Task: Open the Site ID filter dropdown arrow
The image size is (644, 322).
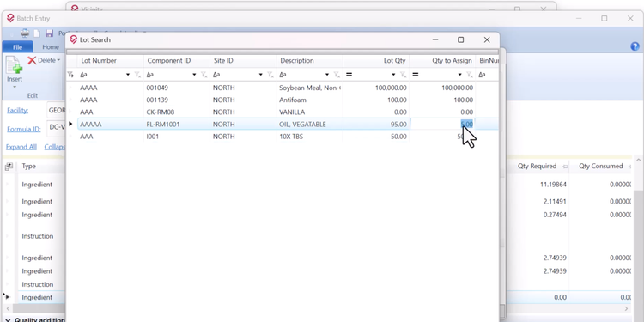Action: 260,75
